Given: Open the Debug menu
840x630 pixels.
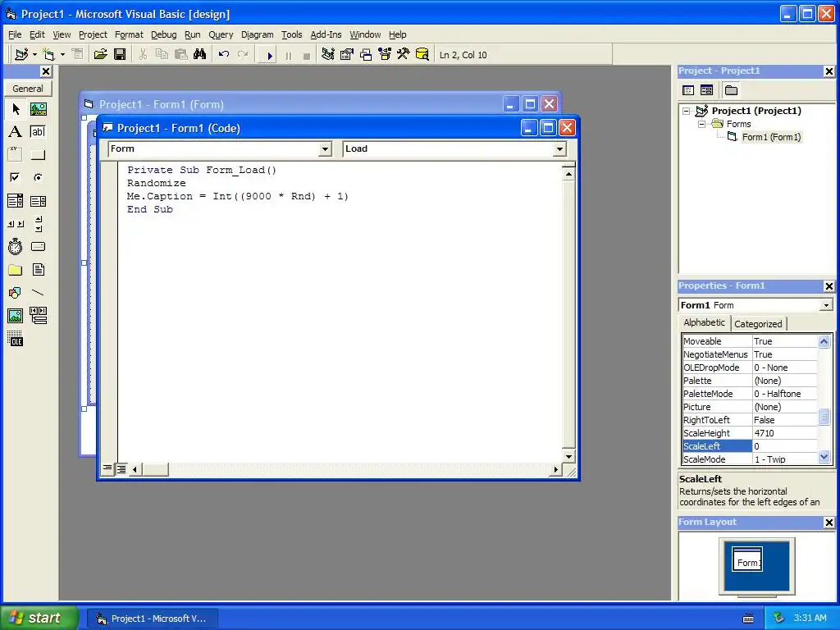Looking at the screenshot, I should point(163,34).
